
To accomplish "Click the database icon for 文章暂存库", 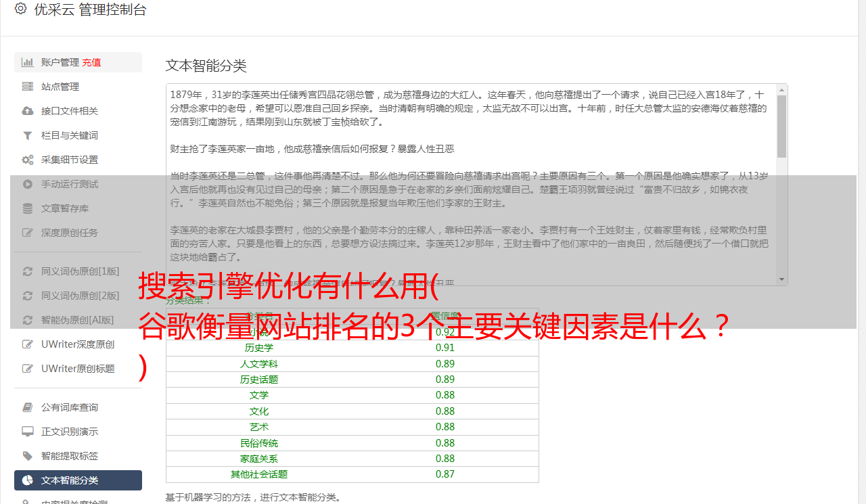I will [28, 208].
